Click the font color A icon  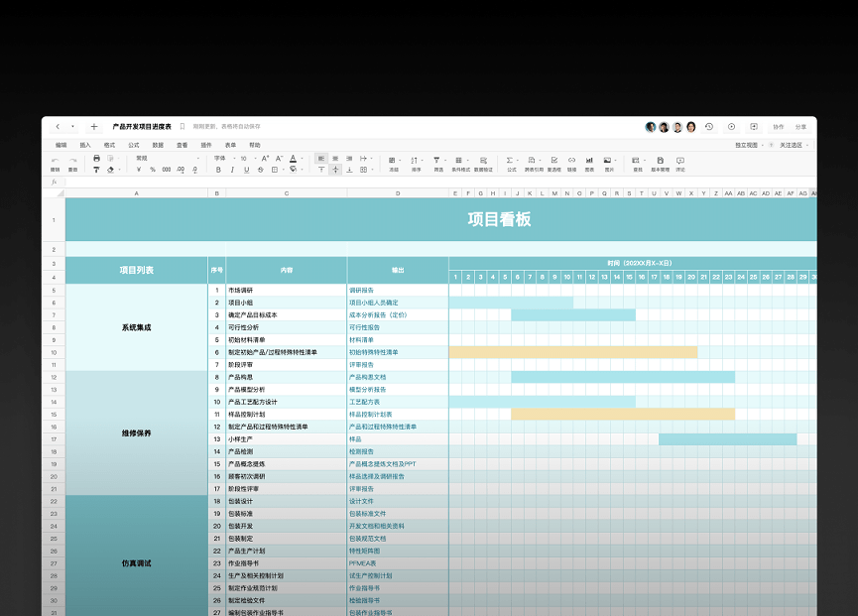point(293,159)
